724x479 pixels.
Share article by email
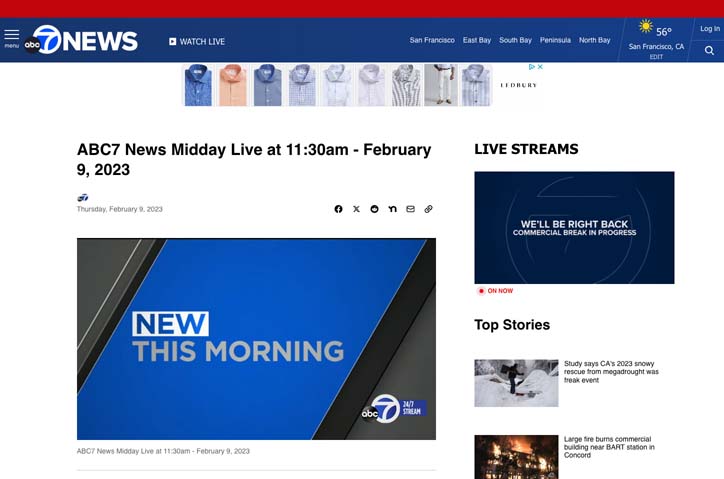point(410,209)
